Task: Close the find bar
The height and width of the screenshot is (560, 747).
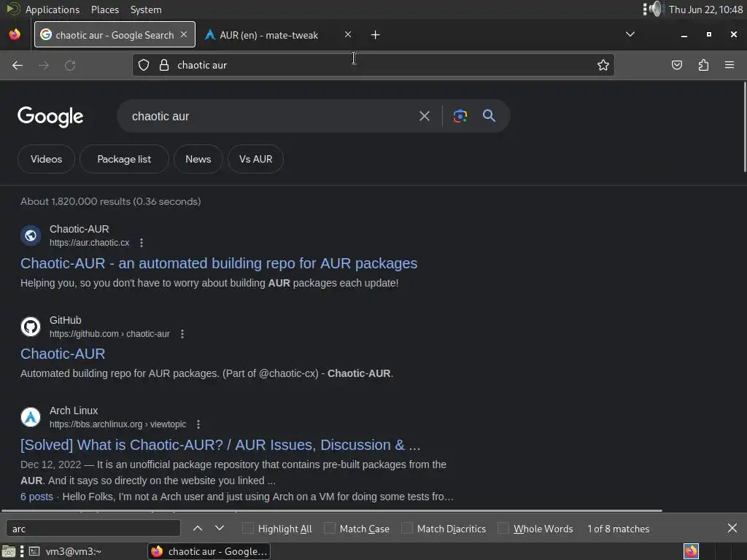Action: point(732,528)
